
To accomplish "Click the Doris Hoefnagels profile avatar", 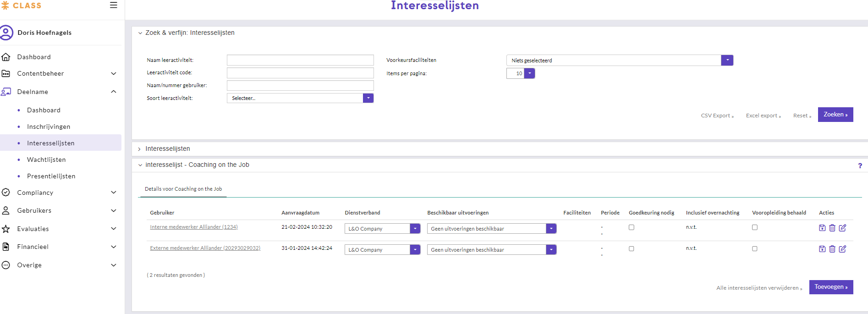I will pyautogui.click(x=6, y=33).
